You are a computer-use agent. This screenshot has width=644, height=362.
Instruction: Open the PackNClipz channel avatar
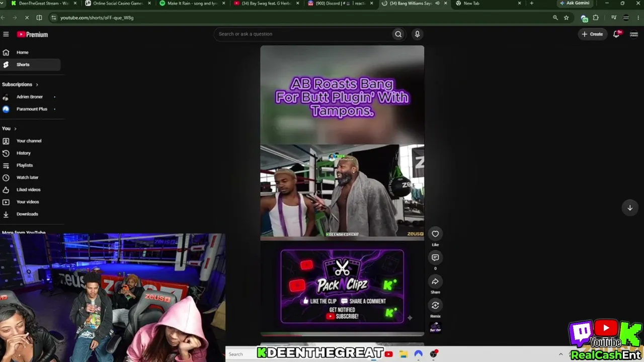(x=435, y=327)
